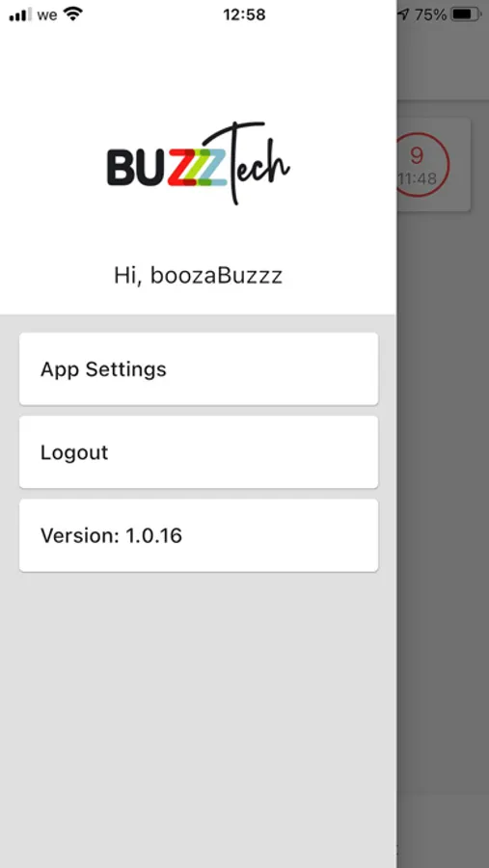Tap Logout in the side drawer
This screenshot has width=489, height=868.
[199, 452]
